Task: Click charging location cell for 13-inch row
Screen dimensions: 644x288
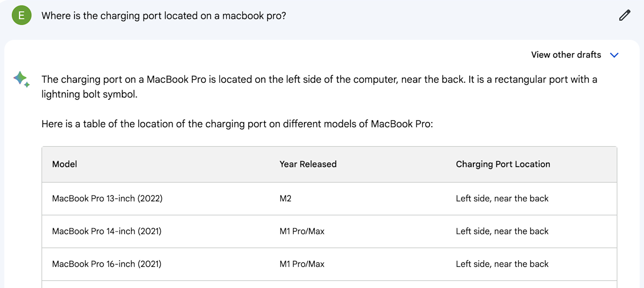Action: 502,198
